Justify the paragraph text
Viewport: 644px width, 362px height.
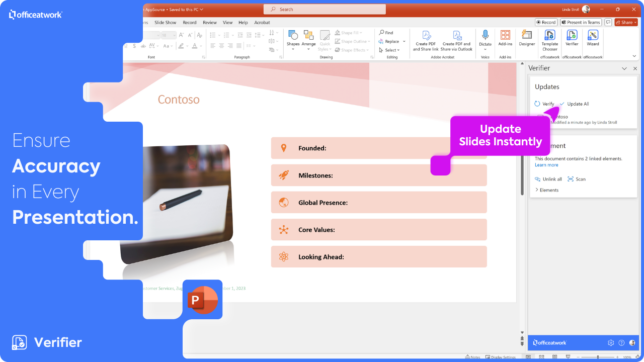(x=238, y=46)
